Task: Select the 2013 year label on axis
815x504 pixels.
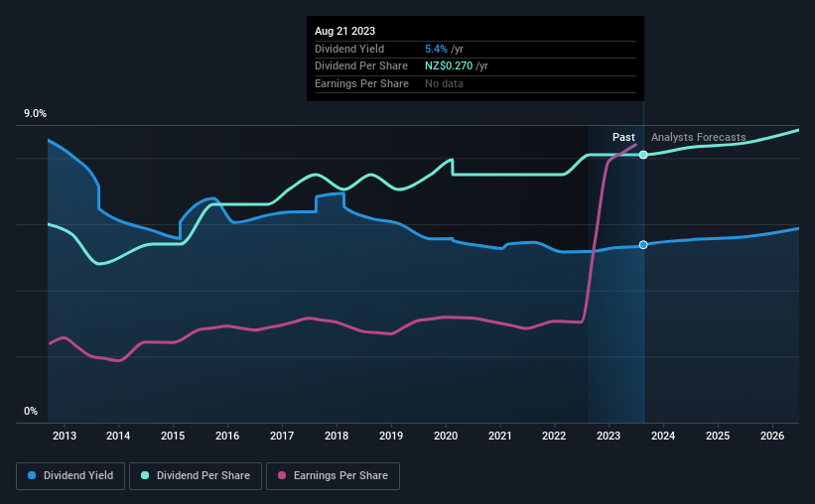Action: (x=64, y=436)
